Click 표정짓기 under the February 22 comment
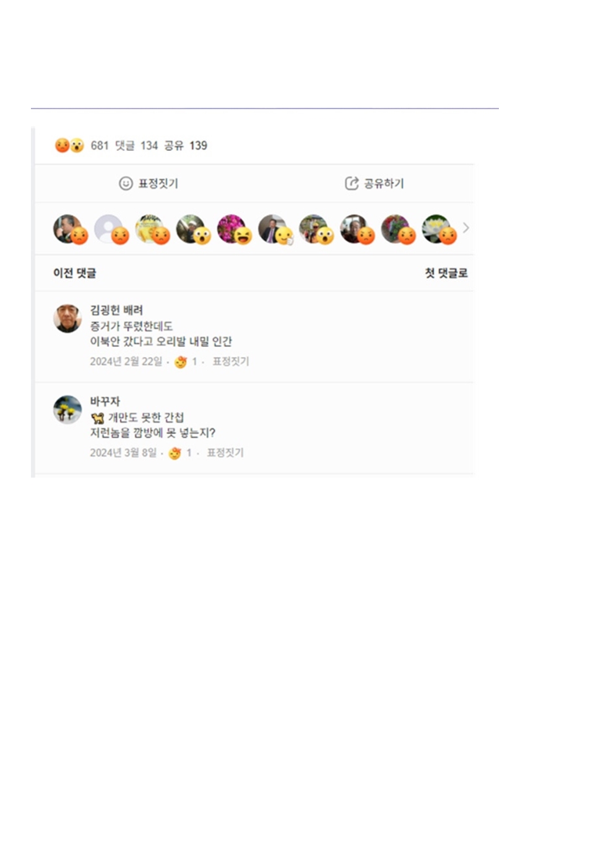The height and width of the screenshot is (868, 614). (231, 361)
